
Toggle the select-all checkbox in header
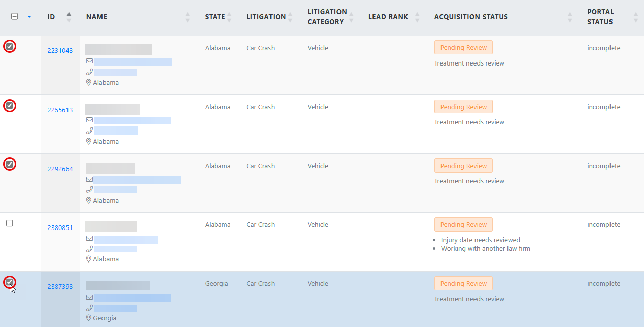pos(14,16)
